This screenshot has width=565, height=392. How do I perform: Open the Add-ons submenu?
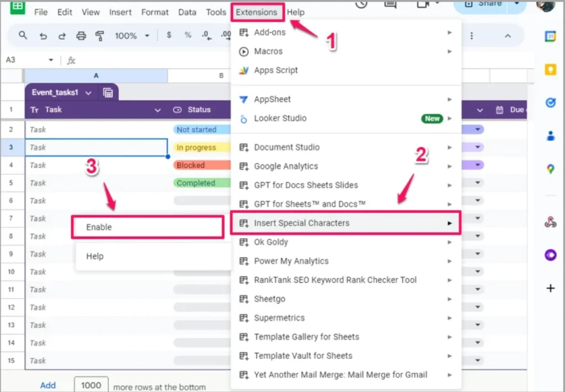click(346, 32)
